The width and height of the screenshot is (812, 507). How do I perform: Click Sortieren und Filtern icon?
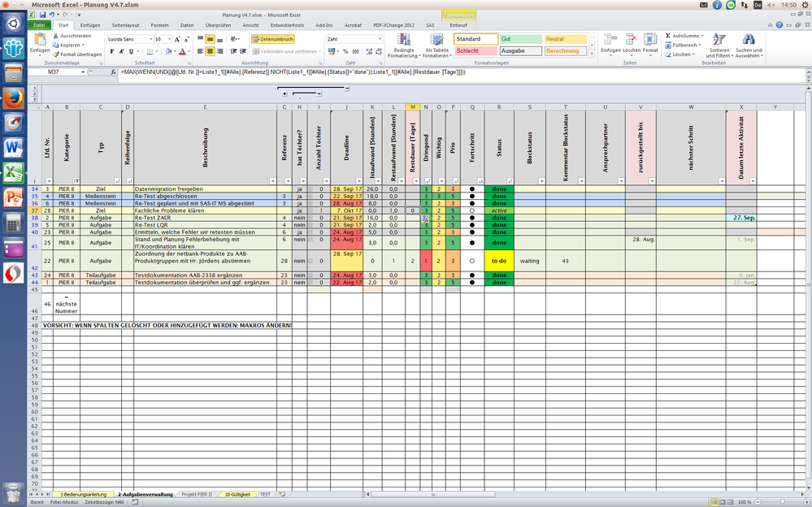(x=719, y=39)
